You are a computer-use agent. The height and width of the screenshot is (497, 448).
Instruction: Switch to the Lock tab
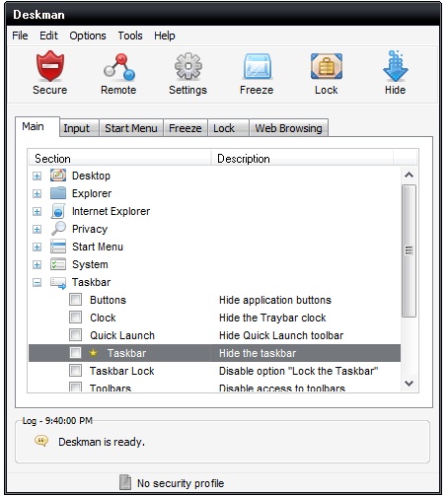(228, 128)
